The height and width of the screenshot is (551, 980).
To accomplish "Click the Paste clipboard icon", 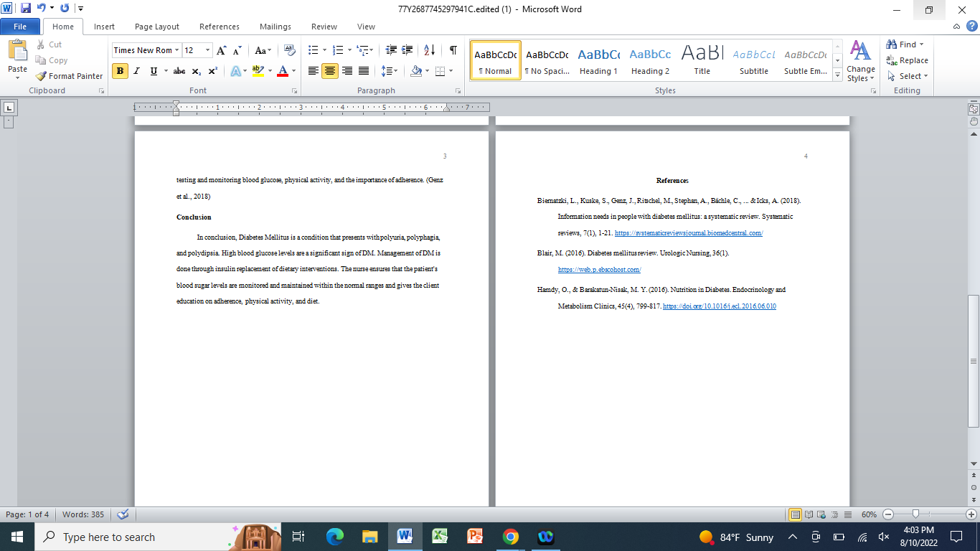I will 17,52.
